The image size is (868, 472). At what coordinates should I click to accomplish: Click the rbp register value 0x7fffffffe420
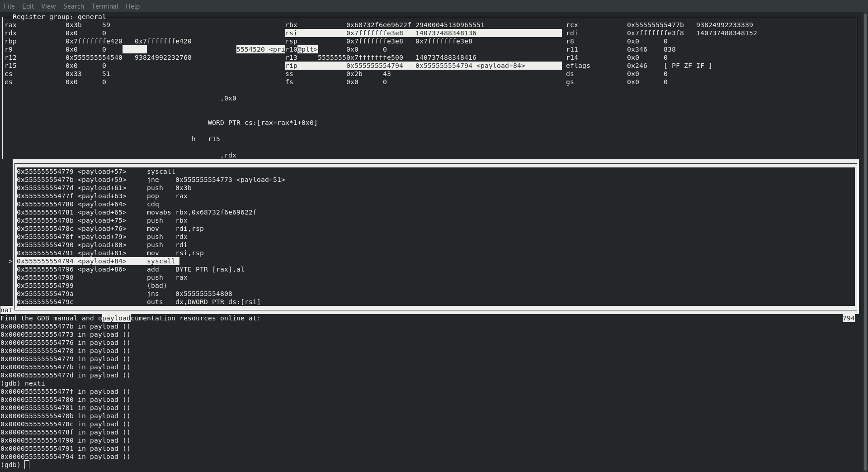coord(94,41)
